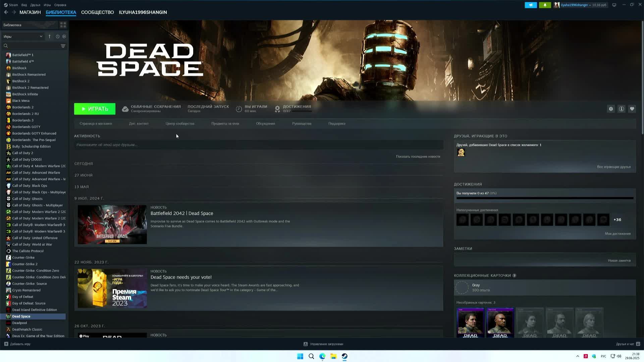Open Мои достижения link
This screenshot has height=362, width=644.
click(x=618, y=234)
